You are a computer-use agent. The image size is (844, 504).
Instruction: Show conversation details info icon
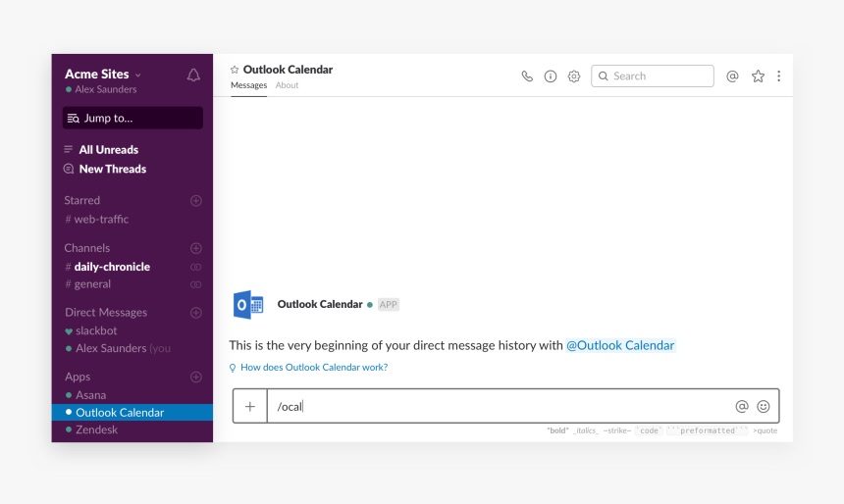coord(551,76)
